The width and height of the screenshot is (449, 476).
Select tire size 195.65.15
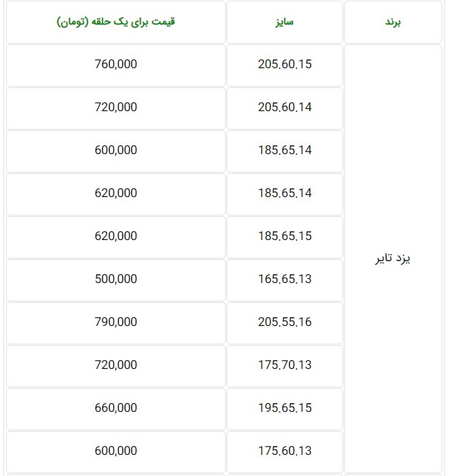[x=285, y=408]
